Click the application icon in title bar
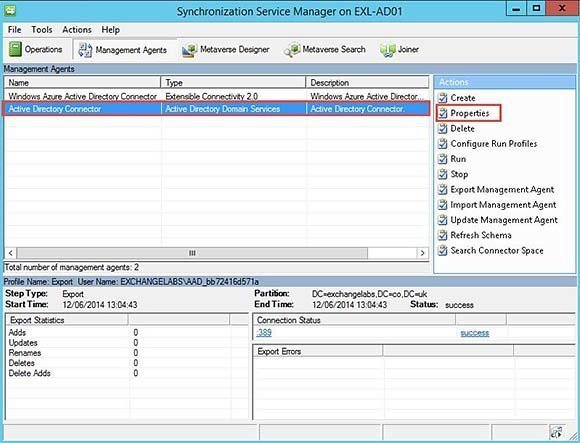This screenshot has height=443, width=580. (10, 10)
